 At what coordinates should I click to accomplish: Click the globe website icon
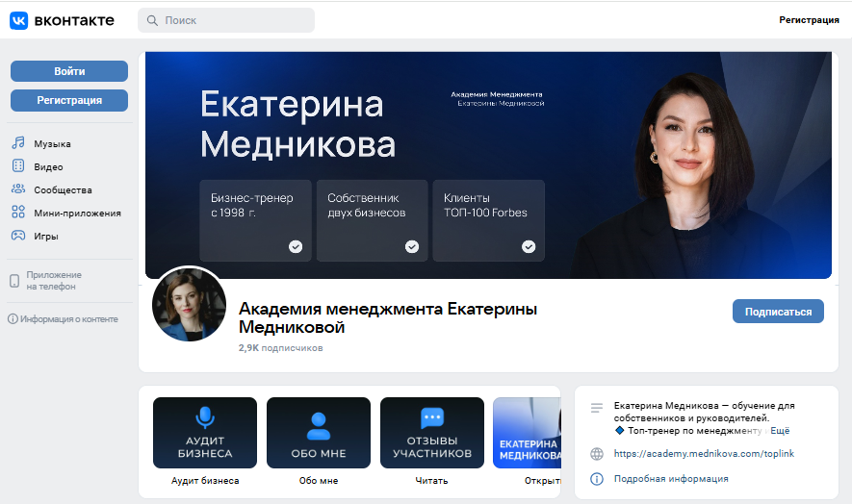click(597, 454)
